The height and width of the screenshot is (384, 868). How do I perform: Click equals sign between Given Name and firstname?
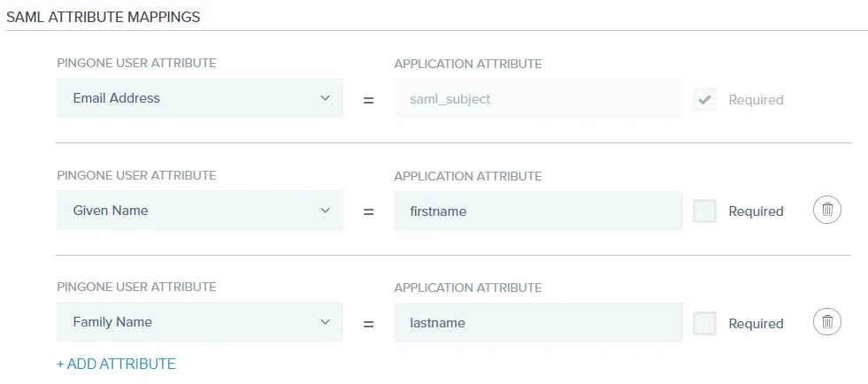[369, 212]
